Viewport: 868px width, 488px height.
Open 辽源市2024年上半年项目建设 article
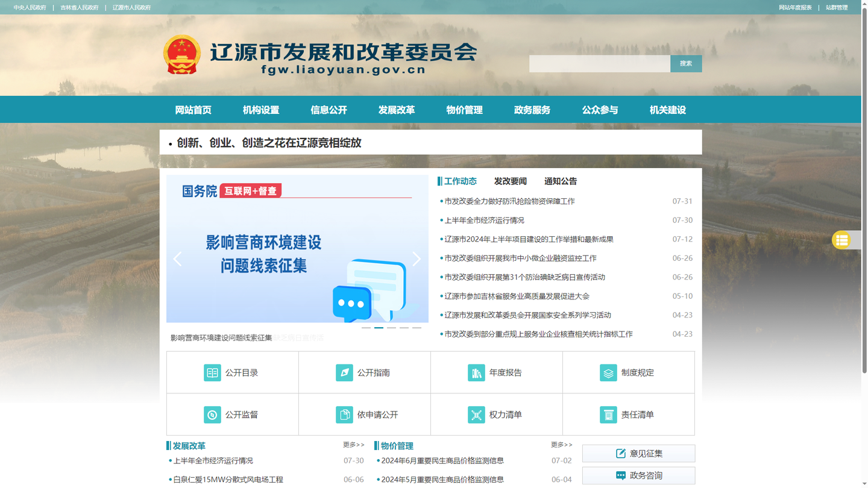(529, 239)
